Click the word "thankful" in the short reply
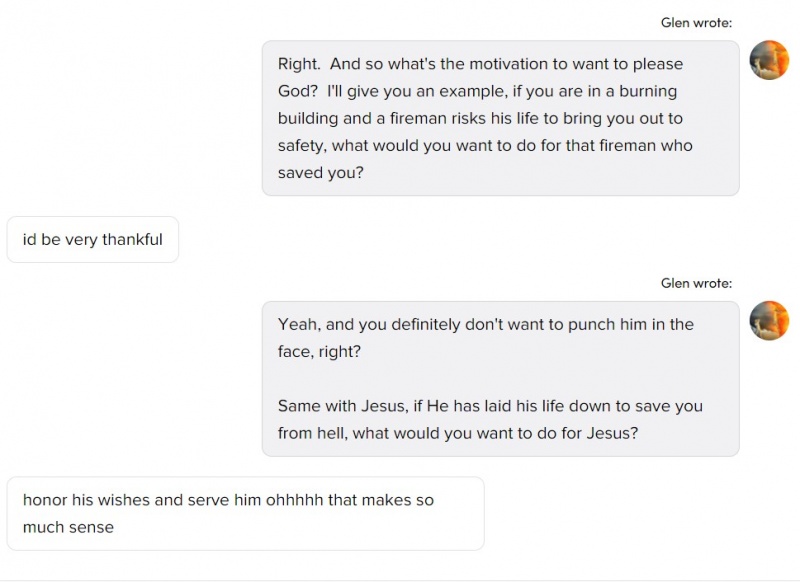The width and height of the screenshot is (800, 582). click(x=132, y=240)
